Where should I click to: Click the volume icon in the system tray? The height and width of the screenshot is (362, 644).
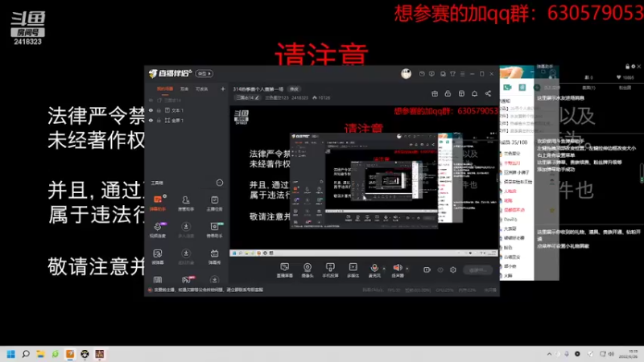pos(611,354)
